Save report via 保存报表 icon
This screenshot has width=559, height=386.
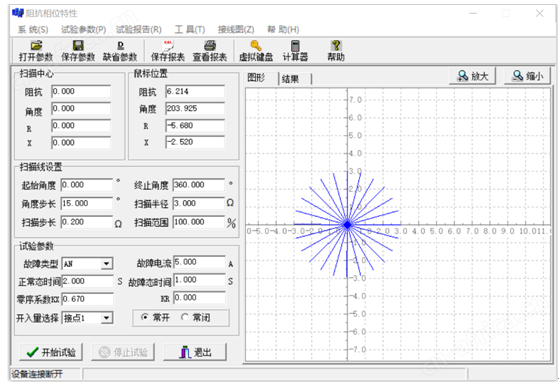tap(168, 51)
